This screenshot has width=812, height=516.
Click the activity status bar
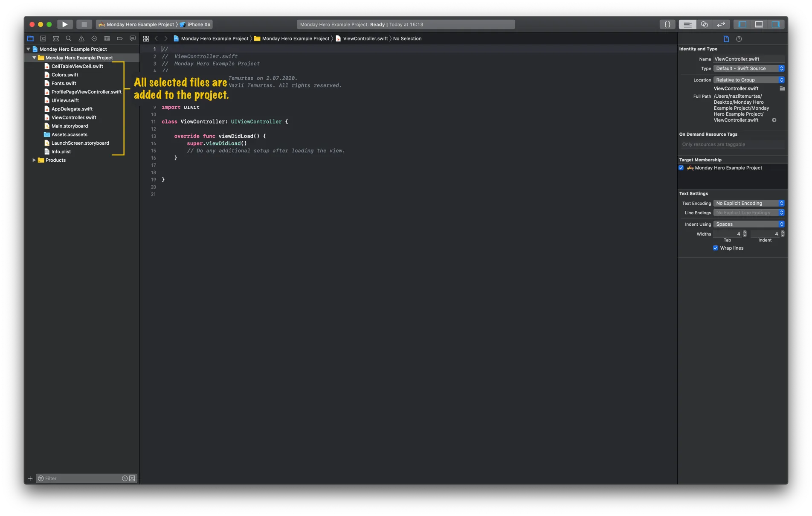[x=406, y=24]
